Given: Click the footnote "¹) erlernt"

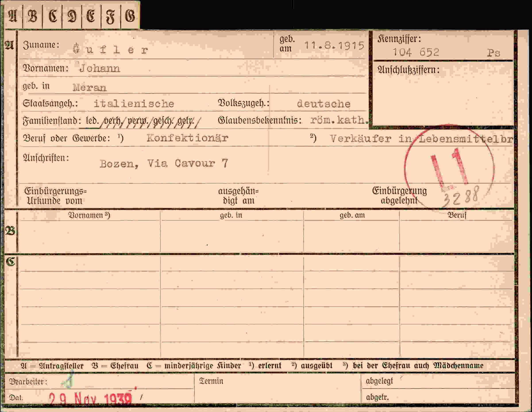Looking at the screenshot, I should [x=265, y=366].
